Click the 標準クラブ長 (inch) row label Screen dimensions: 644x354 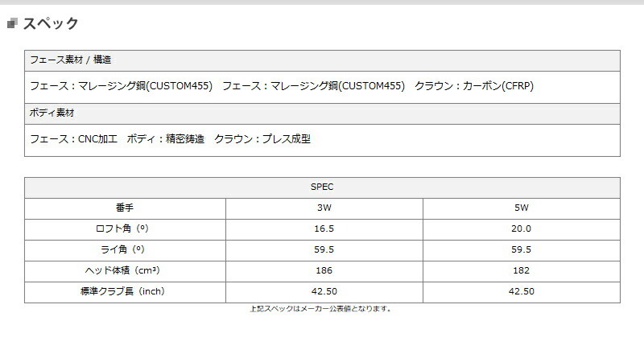pos(122,291)
